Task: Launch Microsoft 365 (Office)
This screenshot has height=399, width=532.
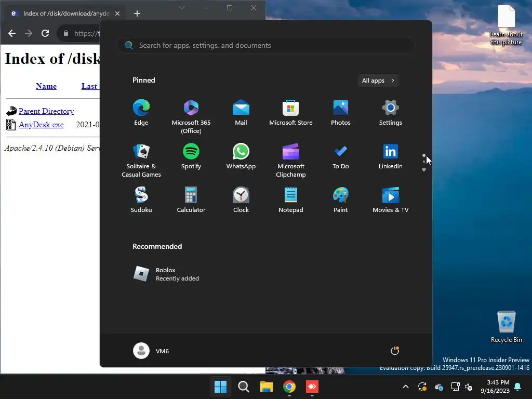Action: coord(191,116)
